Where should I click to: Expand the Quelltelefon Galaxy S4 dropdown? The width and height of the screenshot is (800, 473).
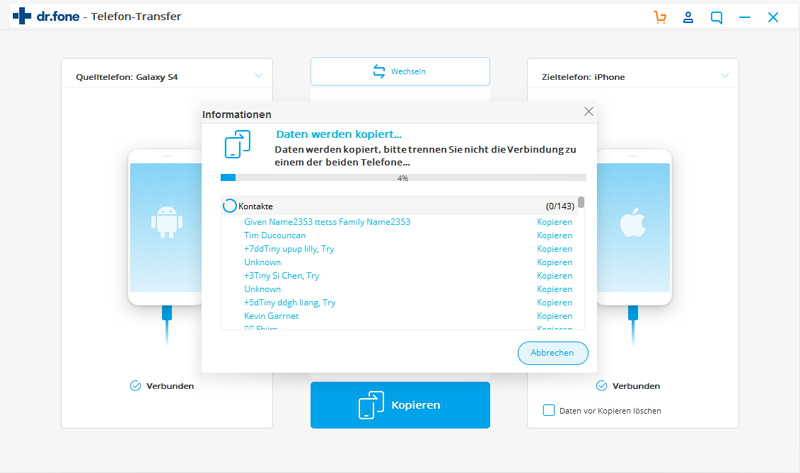pos(259,76)
